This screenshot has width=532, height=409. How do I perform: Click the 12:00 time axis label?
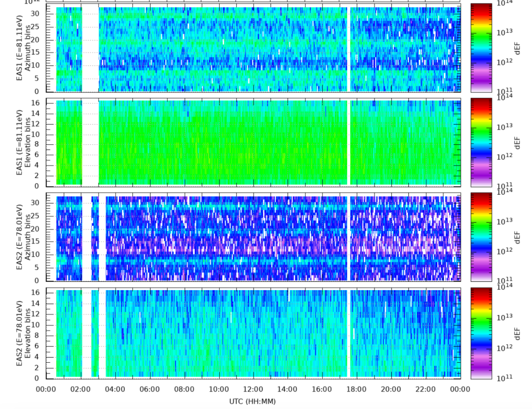pos(253,389)
